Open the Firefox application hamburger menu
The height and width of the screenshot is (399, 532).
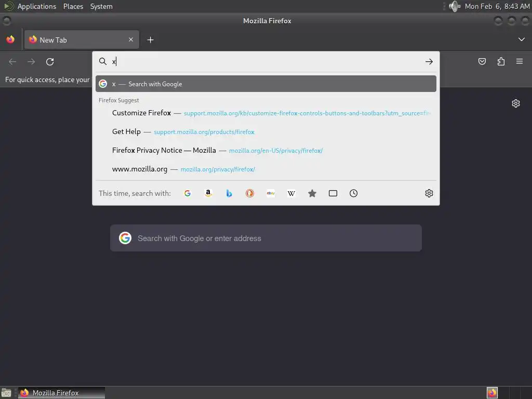pyautogui.click(x=520, y=61)
